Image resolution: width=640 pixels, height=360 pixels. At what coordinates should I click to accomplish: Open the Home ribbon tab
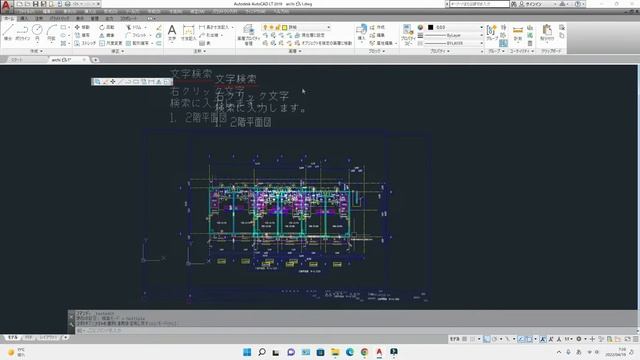pyautogui.click(x=8, y=18)
